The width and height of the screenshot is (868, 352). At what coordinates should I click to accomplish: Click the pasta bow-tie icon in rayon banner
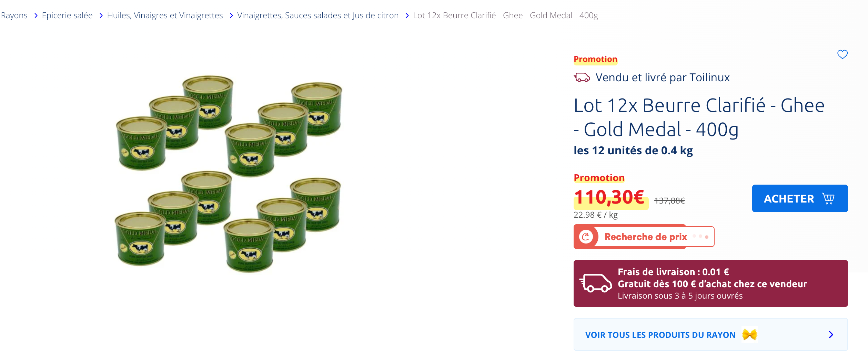coord(749,334)
